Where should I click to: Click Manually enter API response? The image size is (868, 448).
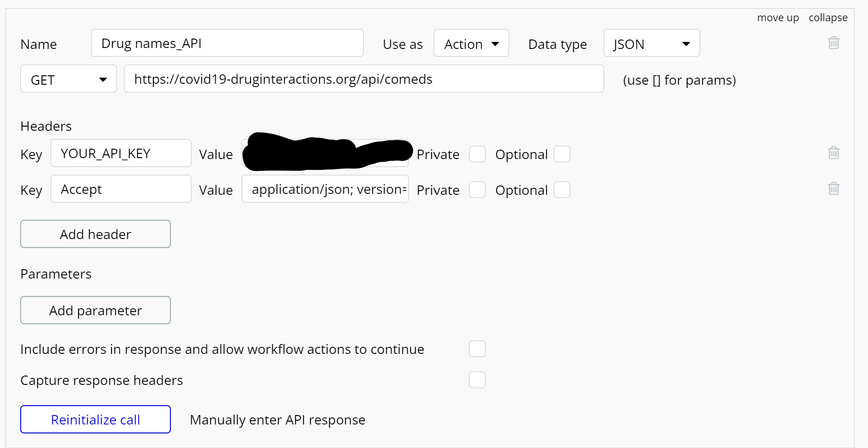pos(277,420)
